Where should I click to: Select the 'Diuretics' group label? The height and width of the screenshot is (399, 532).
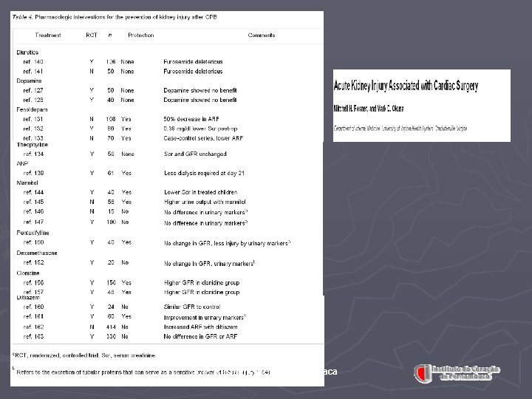point(27,52)
